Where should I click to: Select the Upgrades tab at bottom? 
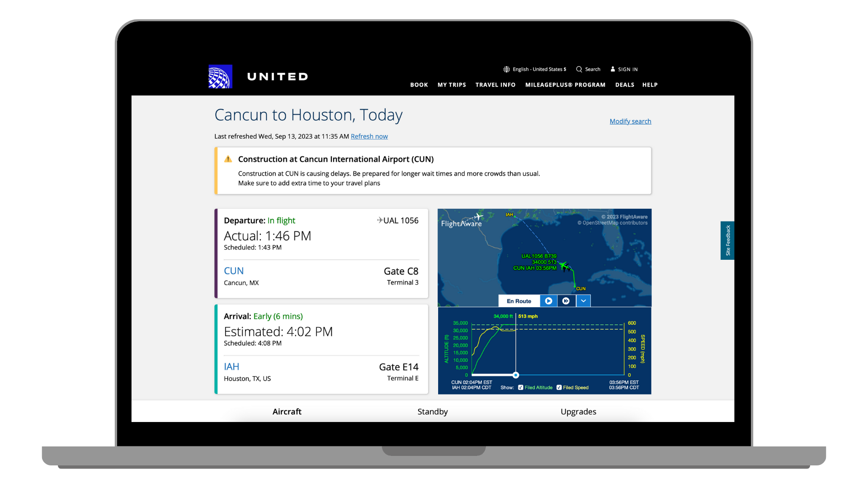[x=578, y=411]
